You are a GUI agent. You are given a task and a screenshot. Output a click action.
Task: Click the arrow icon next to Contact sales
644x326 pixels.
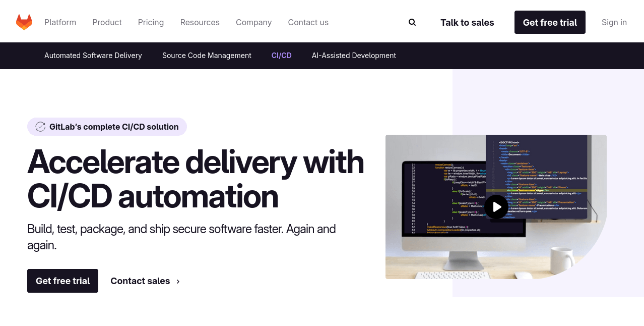(177, 281)
